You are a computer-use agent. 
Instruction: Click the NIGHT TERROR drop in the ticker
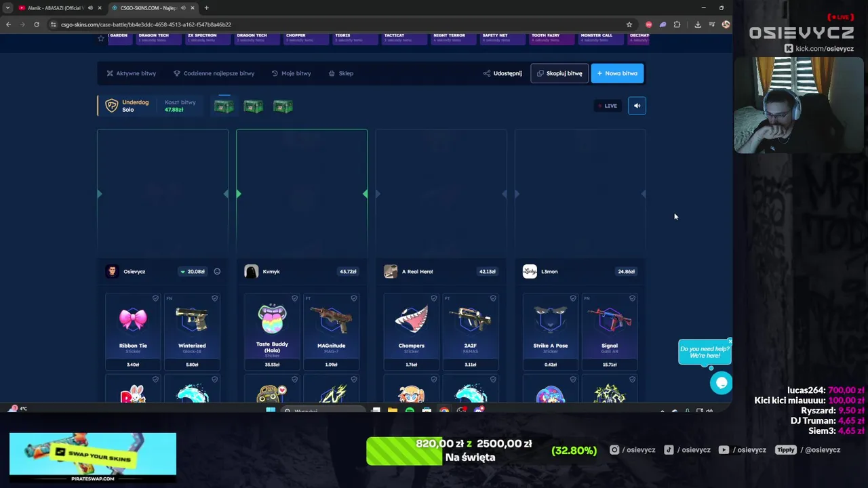click(x=452, y=38)
